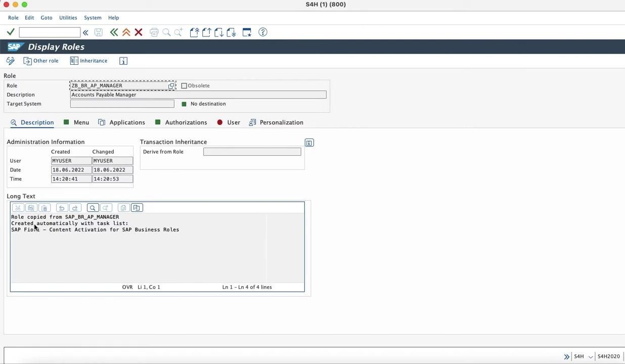Click the Undo icon in Long Text editor
The image size is (625, 364).
point(62,208)
